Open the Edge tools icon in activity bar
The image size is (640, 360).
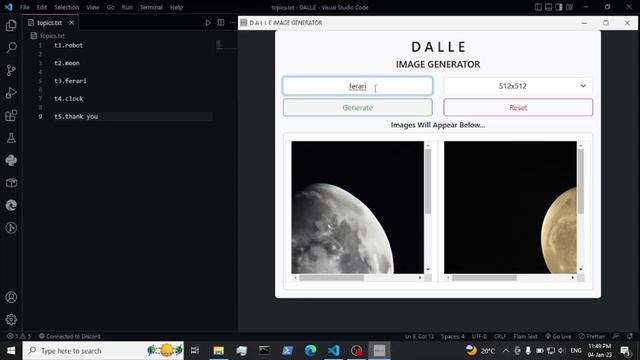[x=11, y=205]
